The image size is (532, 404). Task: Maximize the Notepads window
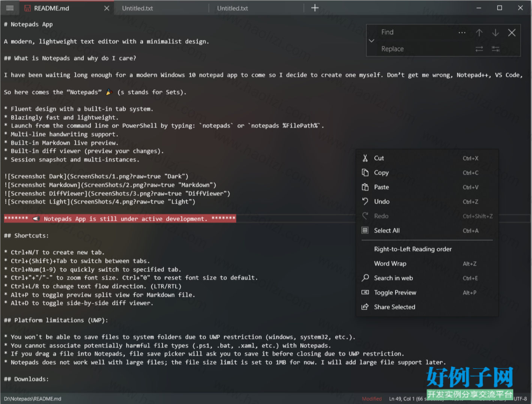(499, 8)
